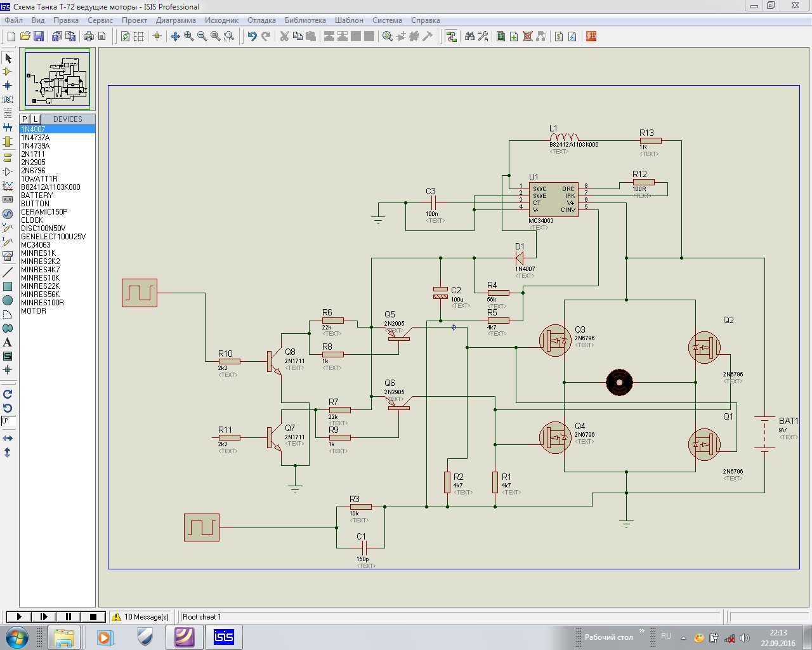Select 1N4007 in the devices list
The image size is (812, 650).
point(57,129)
